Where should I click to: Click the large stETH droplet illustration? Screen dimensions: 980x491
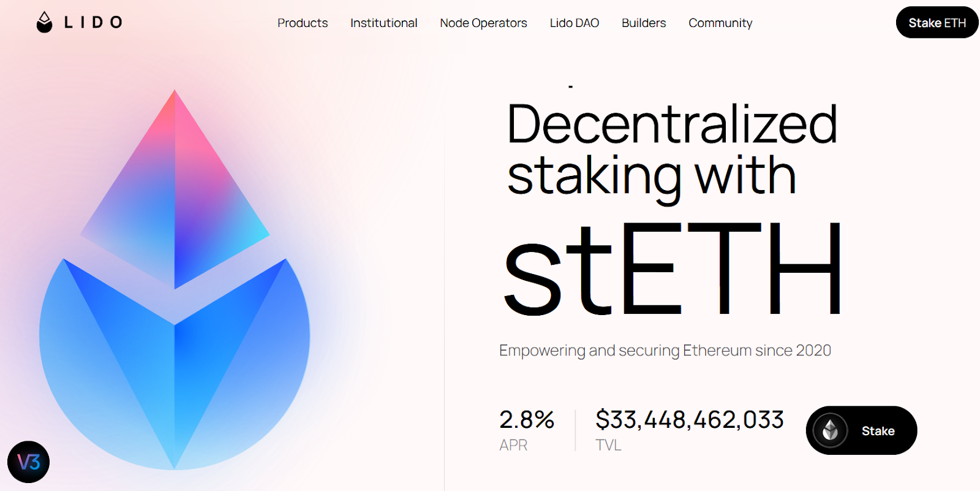pos(175,280)
